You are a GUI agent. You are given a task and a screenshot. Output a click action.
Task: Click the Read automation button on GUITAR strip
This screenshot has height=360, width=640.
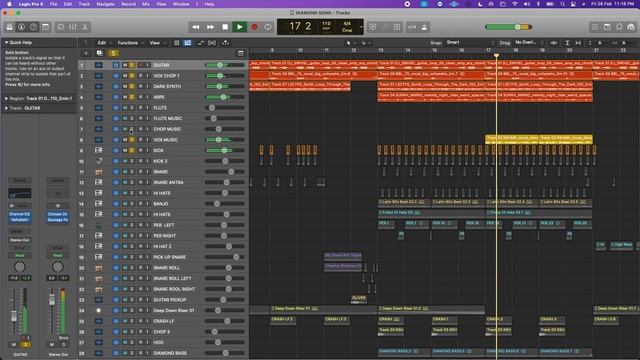[19, 256]
